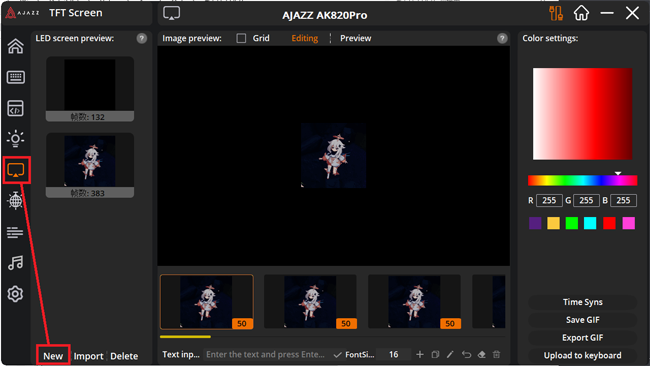Click the R value field

point(549,201)
